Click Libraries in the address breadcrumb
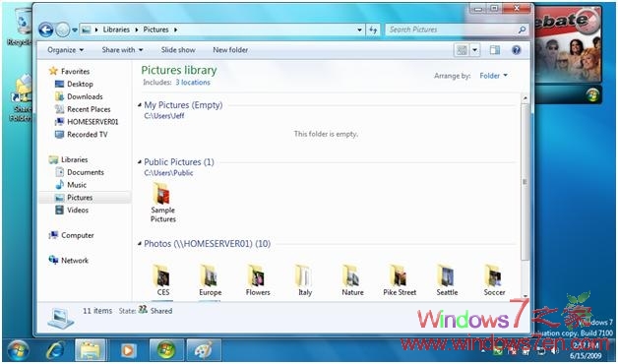This screenshot has height=364, width=618. point(116,30)
